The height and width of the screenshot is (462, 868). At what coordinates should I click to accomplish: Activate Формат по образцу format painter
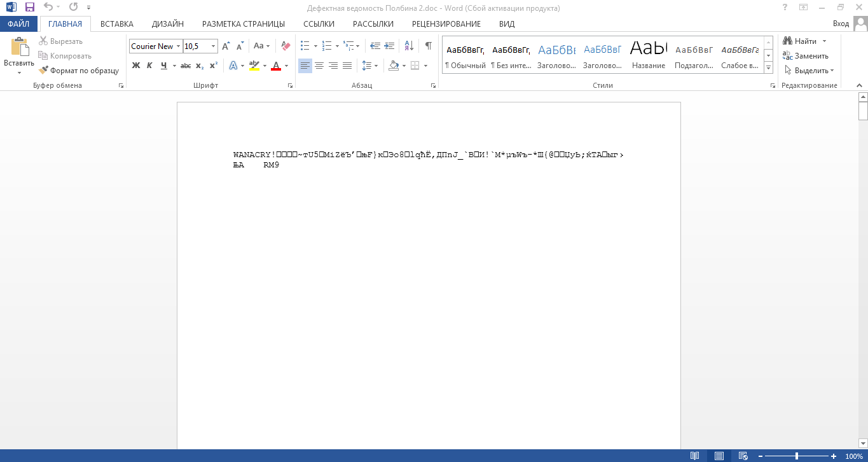point(79,71)
